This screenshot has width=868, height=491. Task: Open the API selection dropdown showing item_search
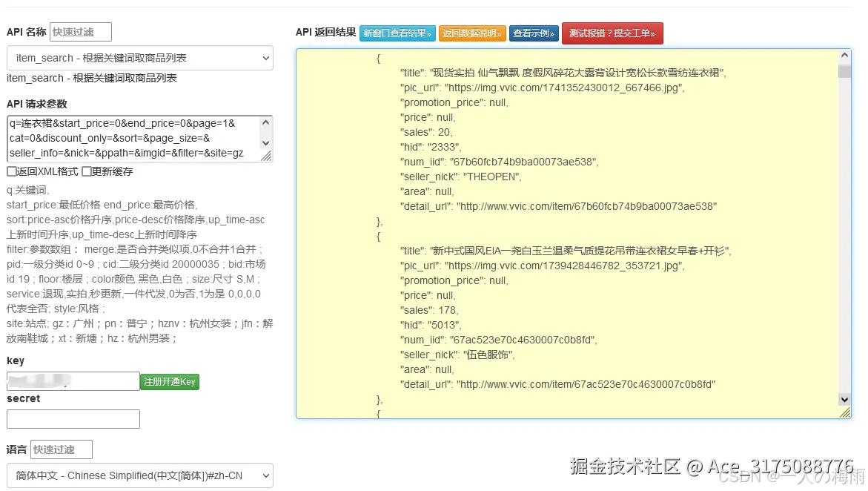click(139, 59)
